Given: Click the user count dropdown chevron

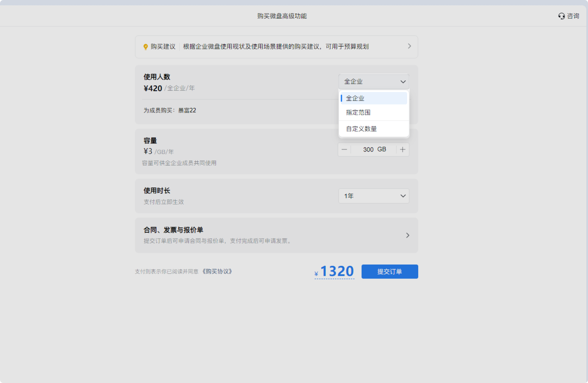Looking at the screenshot, I should click(x=403, y=82).
